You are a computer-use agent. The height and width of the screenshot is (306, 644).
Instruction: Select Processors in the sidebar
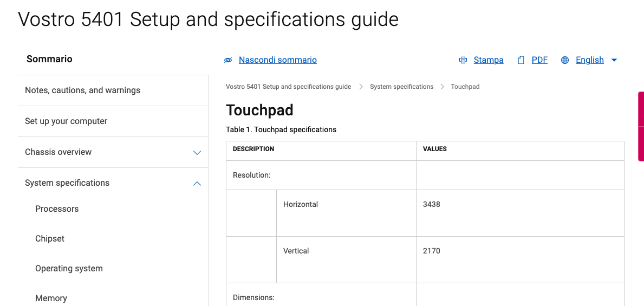pos(57,209)
